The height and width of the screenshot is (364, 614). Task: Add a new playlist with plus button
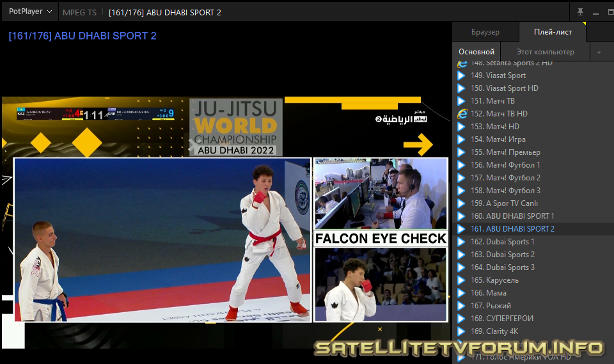(599, 52)
